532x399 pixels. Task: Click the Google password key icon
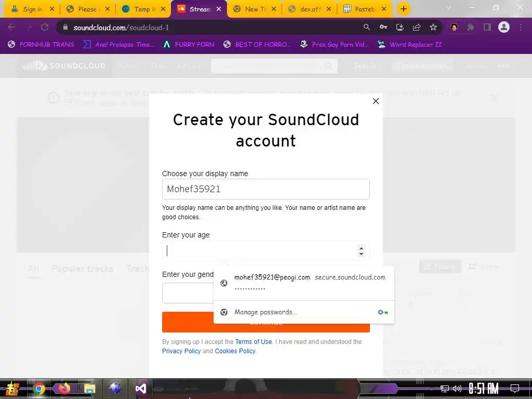[x=383, y=312]
